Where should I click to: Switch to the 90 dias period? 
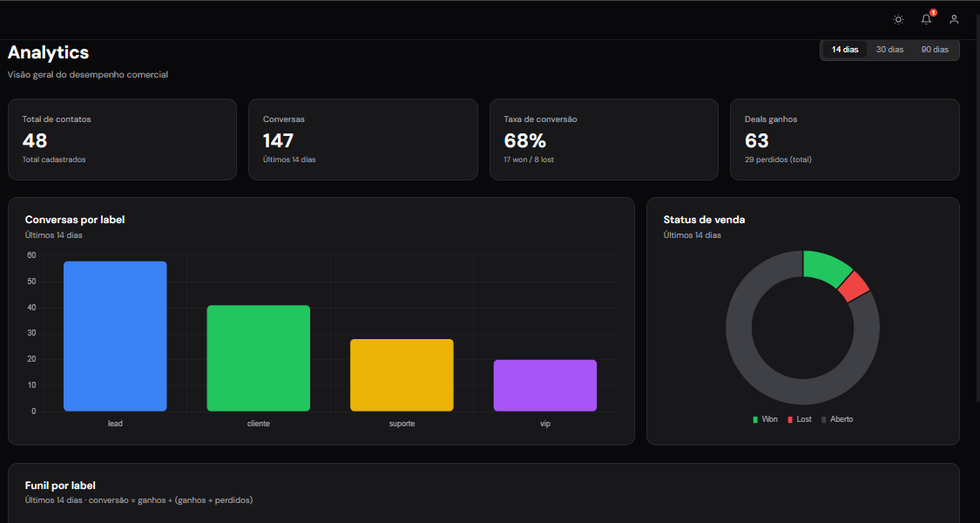point(935,50)
